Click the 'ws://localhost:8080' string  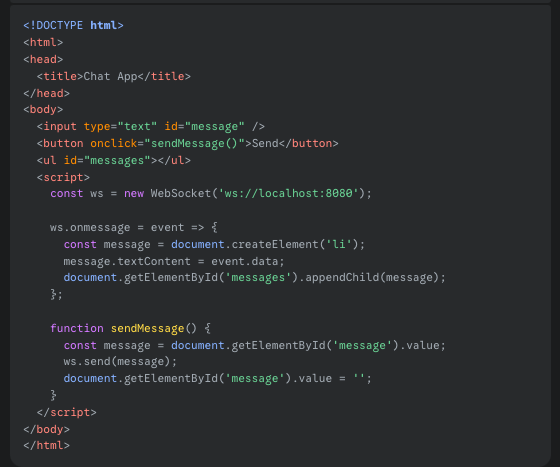pos(288,194)
